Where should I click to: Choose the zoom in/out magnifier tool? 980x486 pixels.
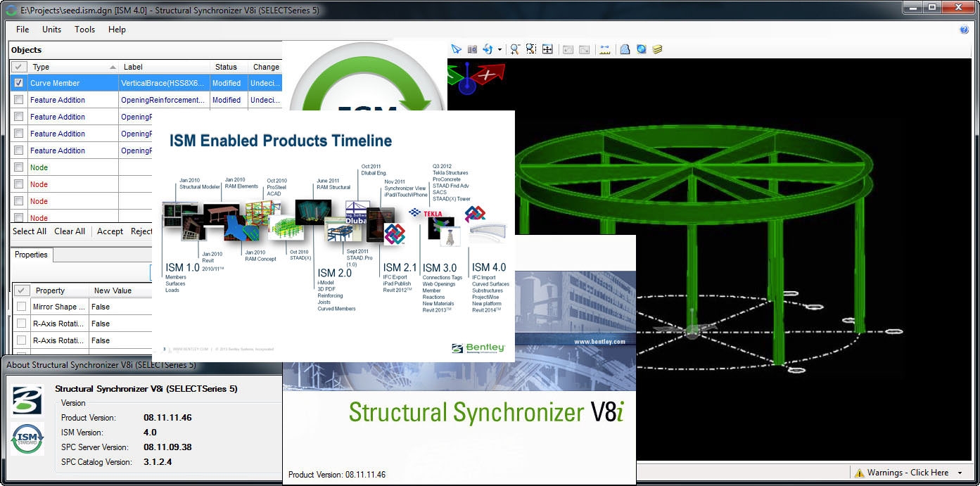pyautogui.click(x=515, y=49)
